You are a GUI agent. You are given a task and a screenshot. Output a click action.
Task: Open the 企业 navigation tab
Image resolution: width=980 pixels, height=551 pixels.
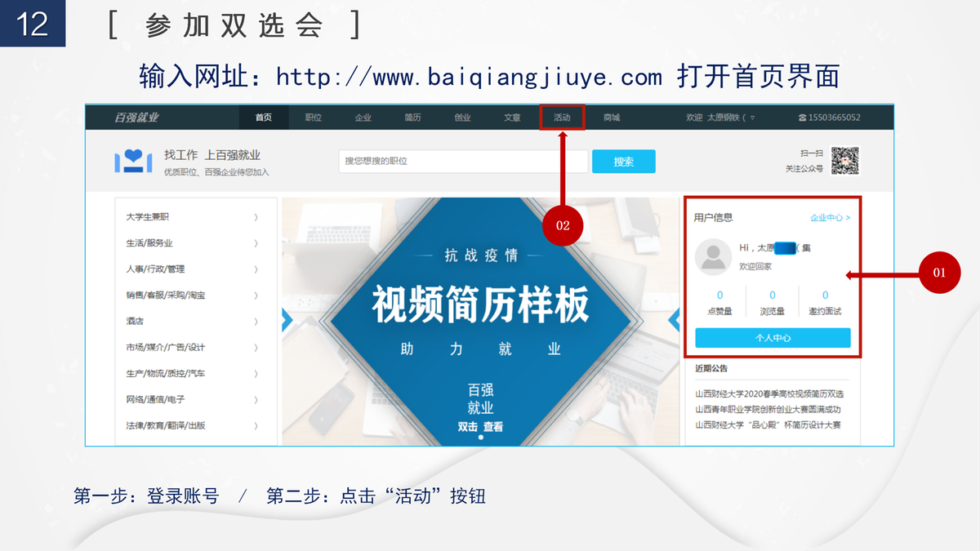(363, 118)
